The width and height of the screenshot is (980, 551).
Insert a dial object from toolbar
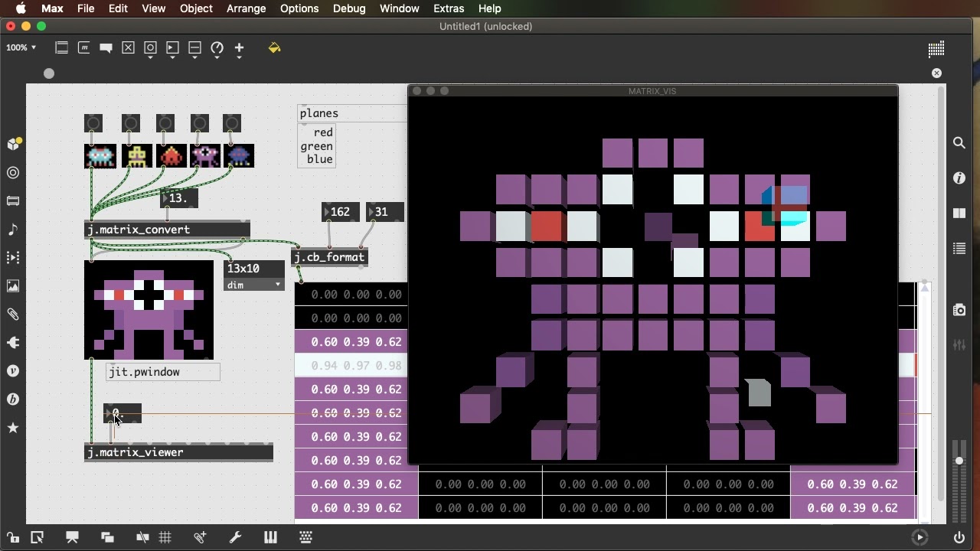(x=217, y=48)
